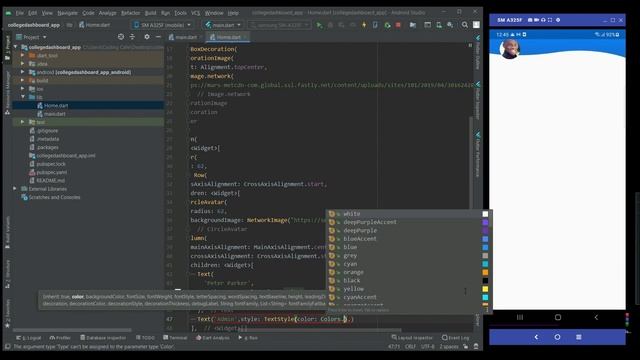640x360 pixels.
Task: Open the Event Log button
Action: (x=456, y=338)
